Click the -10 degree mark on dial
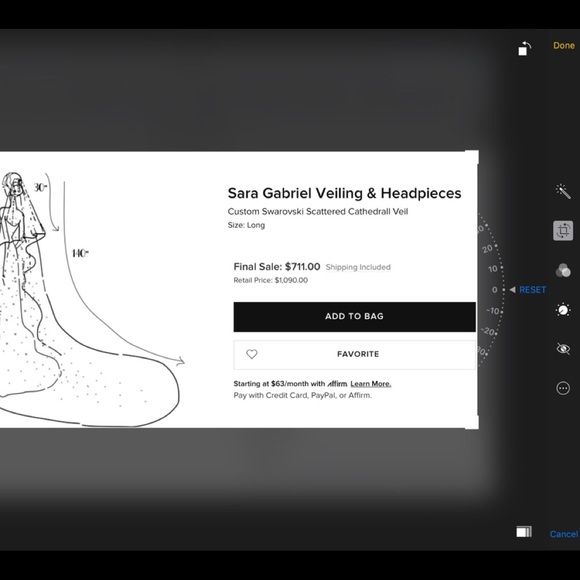Image resolution: width=580 pixels, height=580 pixels. (x=493, y=311)
